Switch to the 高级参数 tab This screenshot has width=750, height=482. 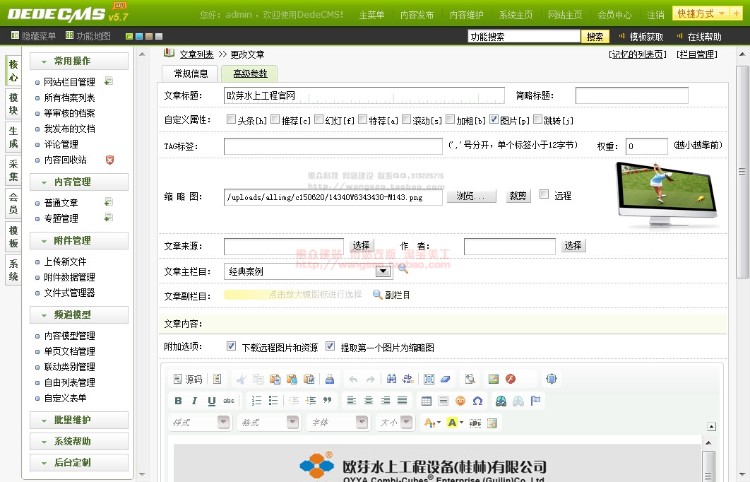click(250, 74)
